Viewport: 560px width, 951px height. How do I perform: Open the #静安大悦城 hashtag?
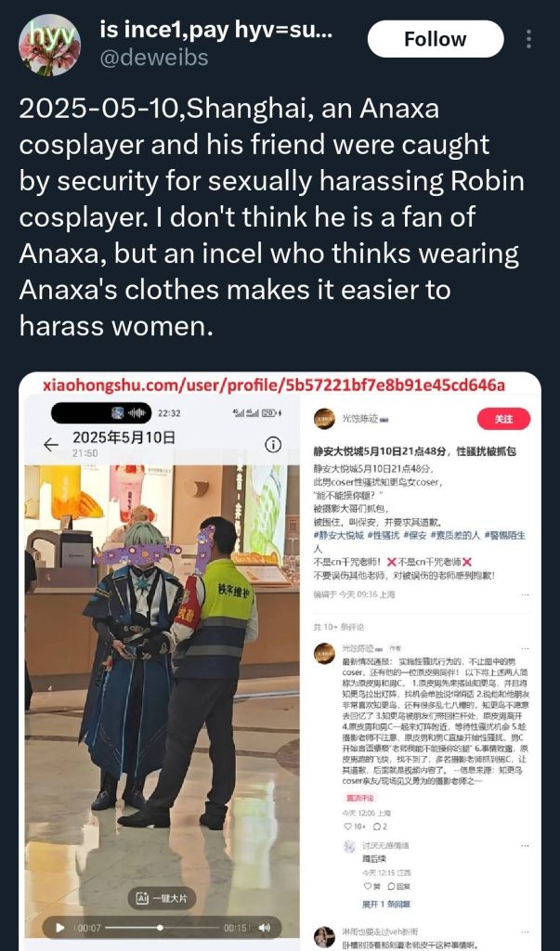click(x=338, y=534)
